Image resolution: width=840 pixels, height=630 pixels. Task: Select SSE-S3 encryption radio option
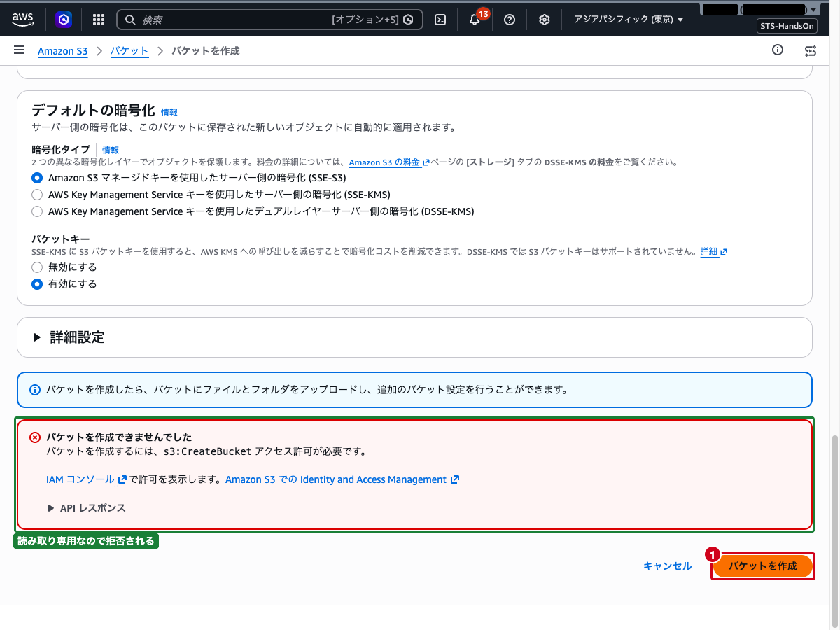[x=37, y=178]
